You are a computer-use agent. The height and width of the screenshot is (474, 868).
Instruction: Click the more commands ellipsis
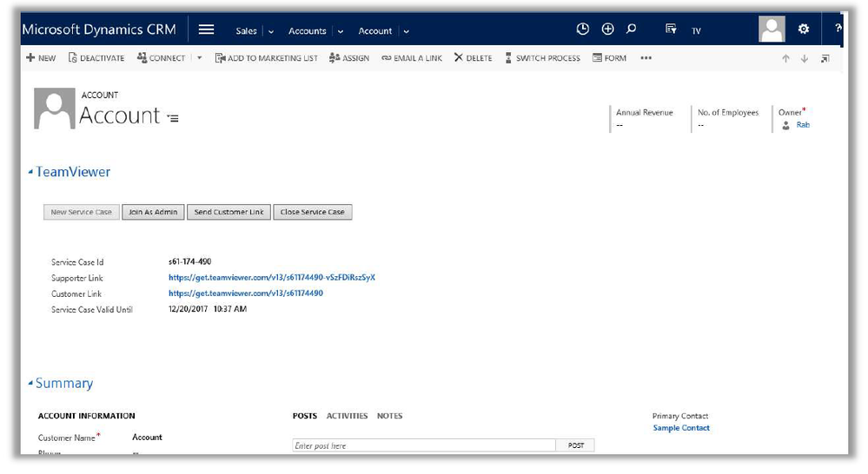pyautogui.click(x=646, y=58)
